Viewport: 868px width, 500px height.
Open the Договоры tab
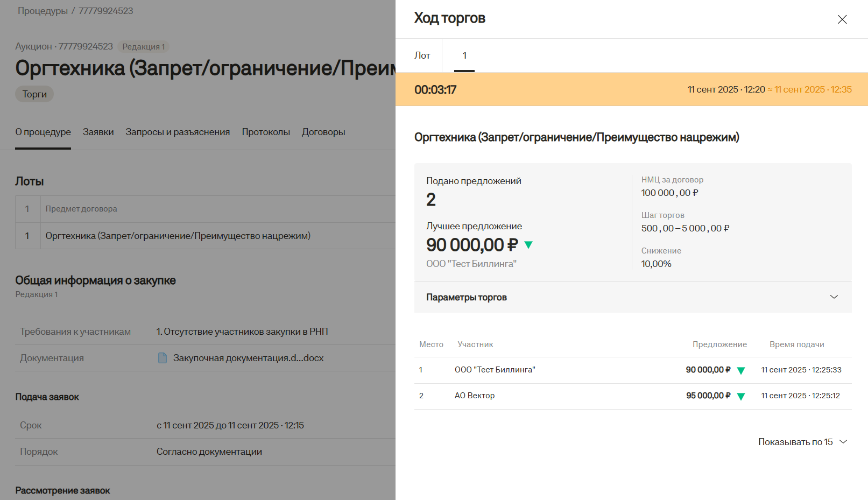click(x=323, y=132)
